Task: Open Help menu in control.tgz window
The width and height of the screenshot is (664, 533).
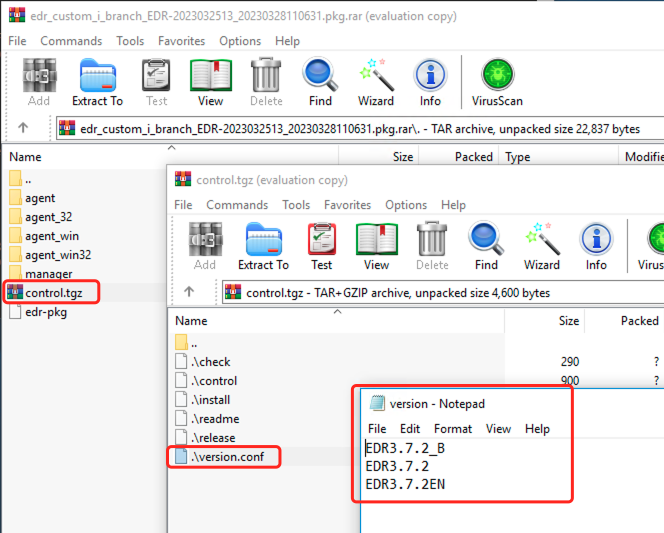Action: pos(454,205)
